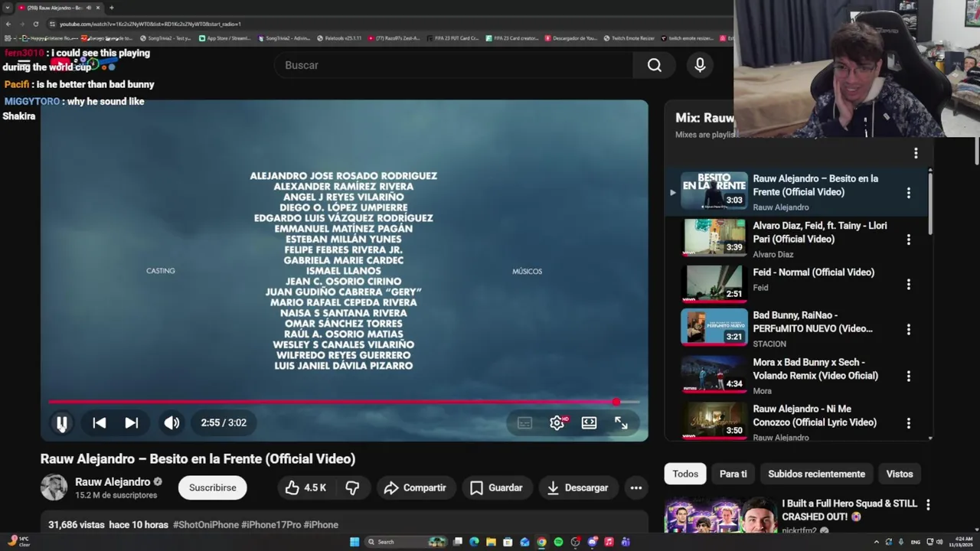The image size is (980, 551).
Task: Save the video using Guardar
Action: tap(496, 487)
